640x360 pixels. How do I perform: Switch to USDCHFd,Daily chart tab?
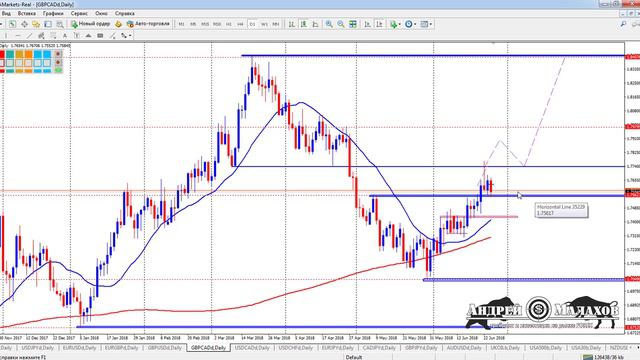coord(296,348)
